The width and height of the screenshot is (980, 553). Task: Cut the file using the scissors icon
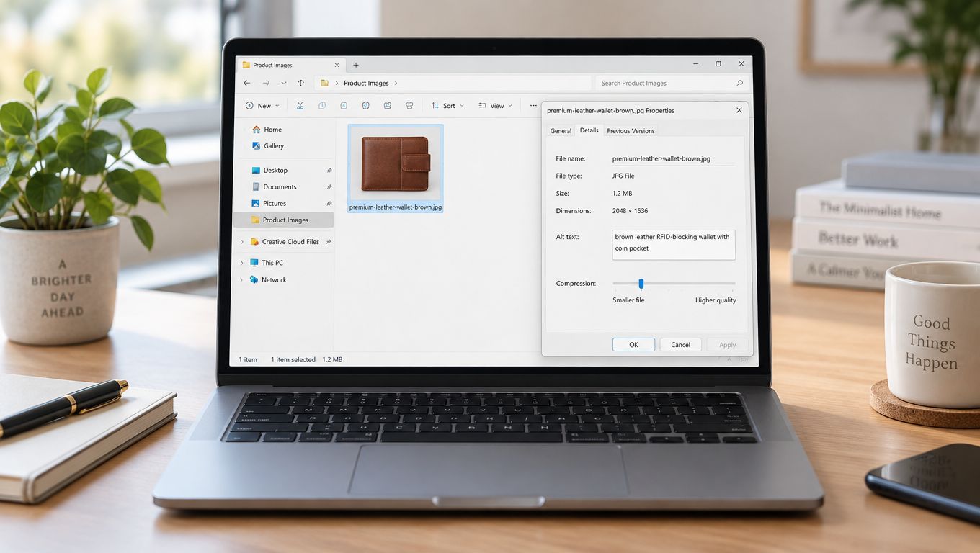point(300,106)
